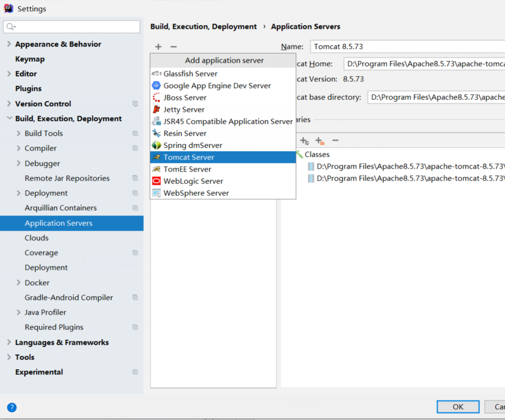Click the add library plus-with-globe icon
The height and width of the screenshot is (420, 505).
(305, 141)
